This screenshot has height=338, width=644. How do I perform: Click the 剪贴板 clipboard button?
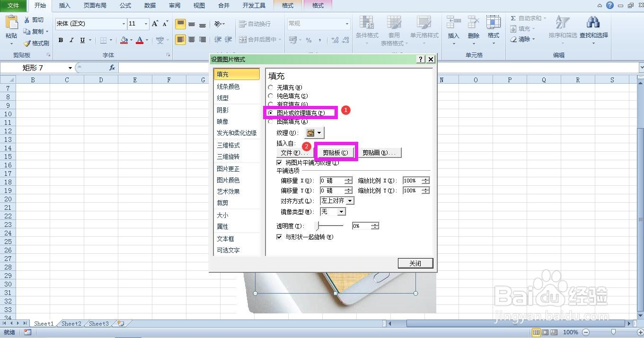coord(335,152)
